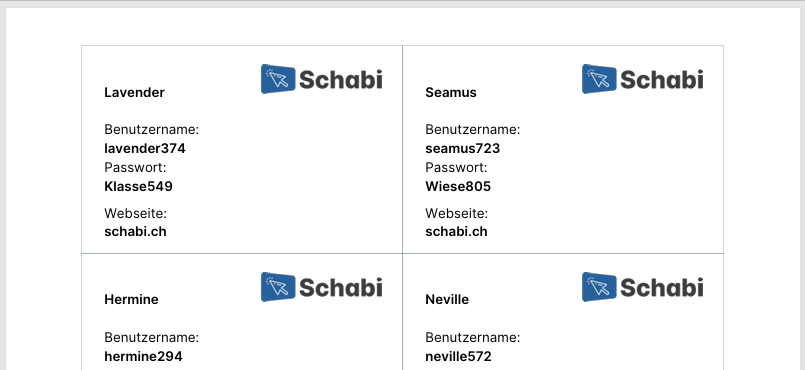
Task: Click the name heading Neville
Action: (x=447, y=300)
